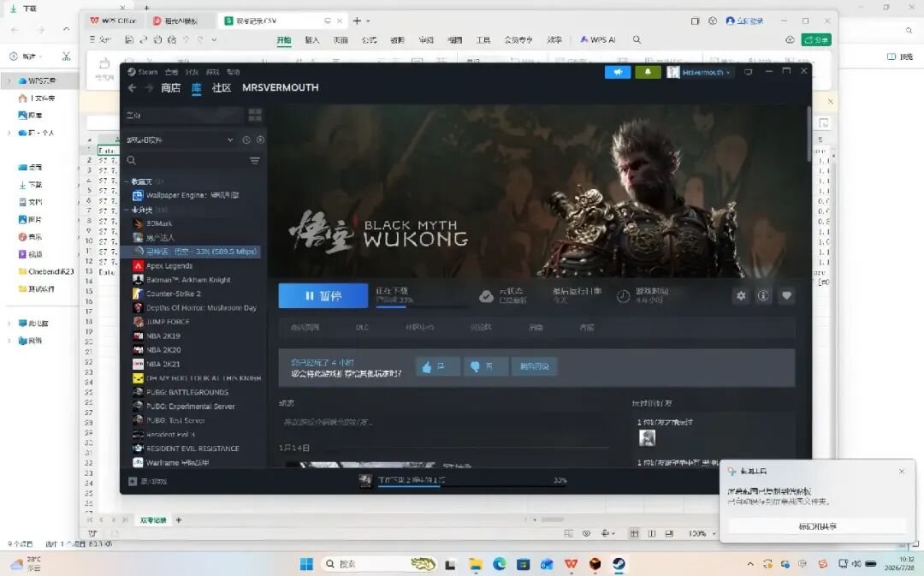The width and height of the screenshot is (924, 576).
Task: Click game download progress bar beside Pause
Action: [422, 306]
